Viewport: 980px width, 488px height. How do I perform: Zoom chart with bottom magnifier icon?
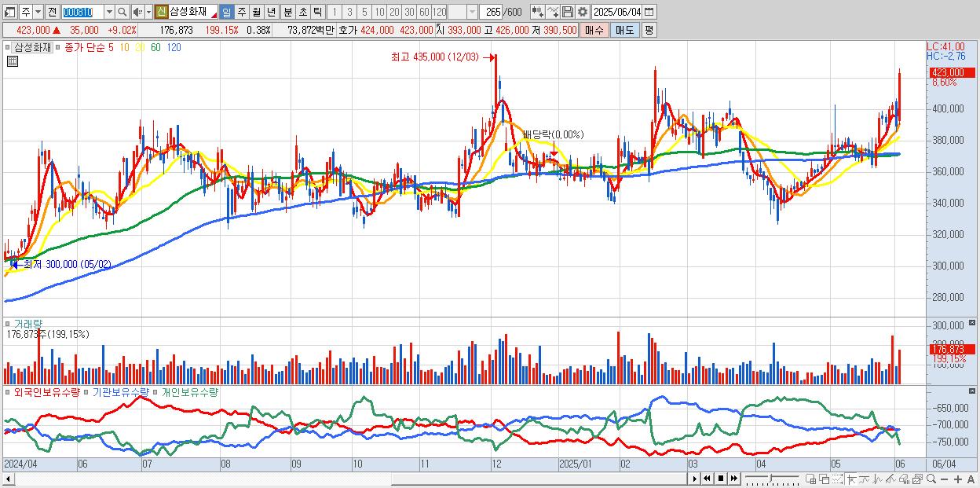pos(931,479)
